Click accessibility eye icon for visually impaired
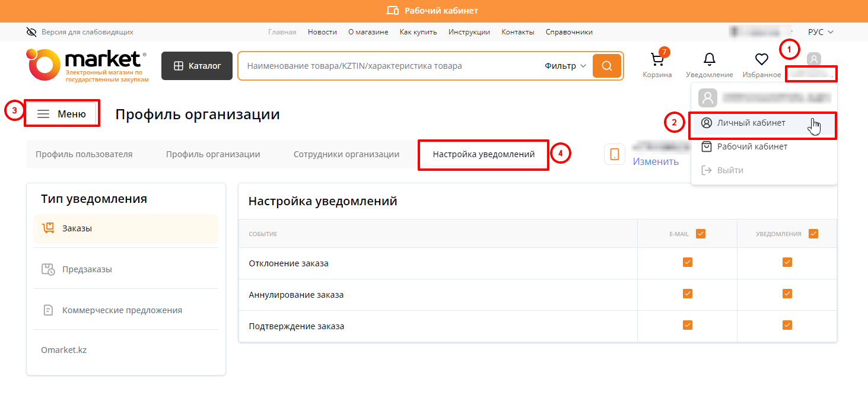 pos(31,32)
